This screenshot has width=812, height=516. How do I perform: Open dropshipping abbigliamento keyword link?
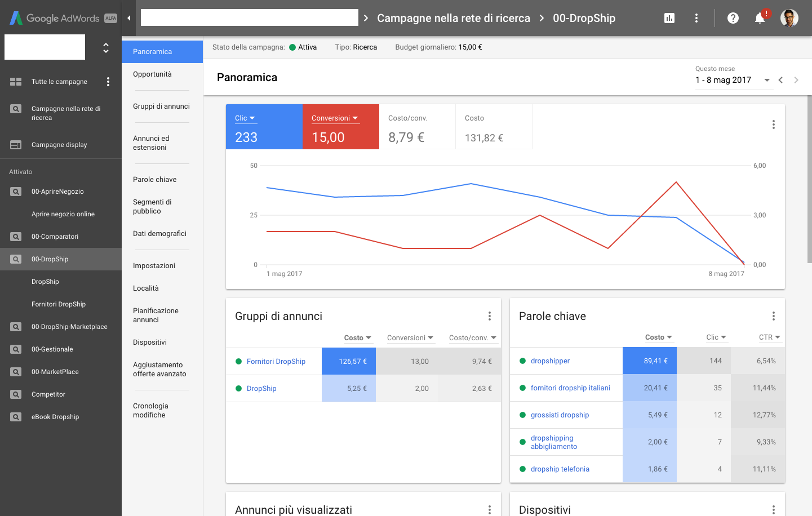coord(554,442)
